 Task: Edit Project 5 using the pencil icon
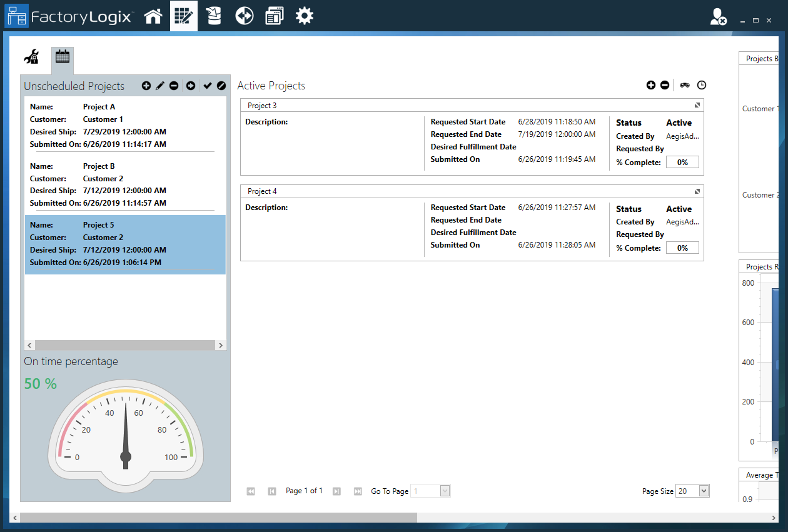[x=161, y=86]
